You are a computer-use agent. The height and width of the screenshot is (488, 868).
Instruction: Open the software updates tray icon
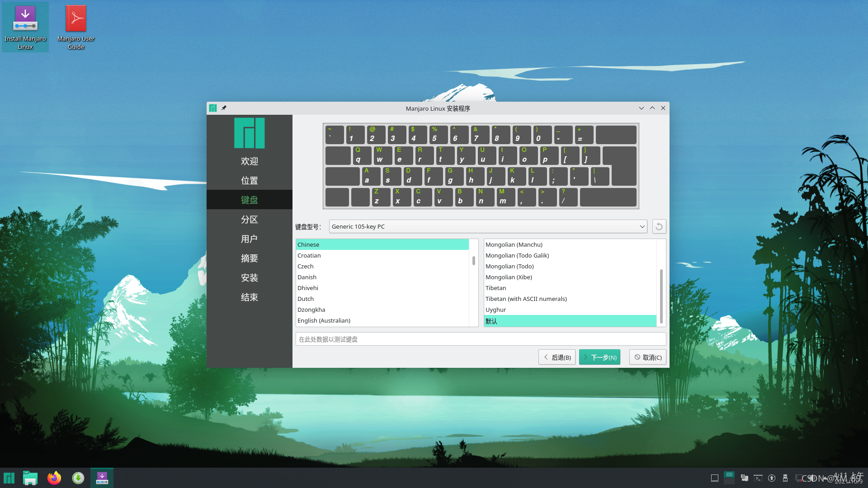pyautogui.click(x=772, y=478)
